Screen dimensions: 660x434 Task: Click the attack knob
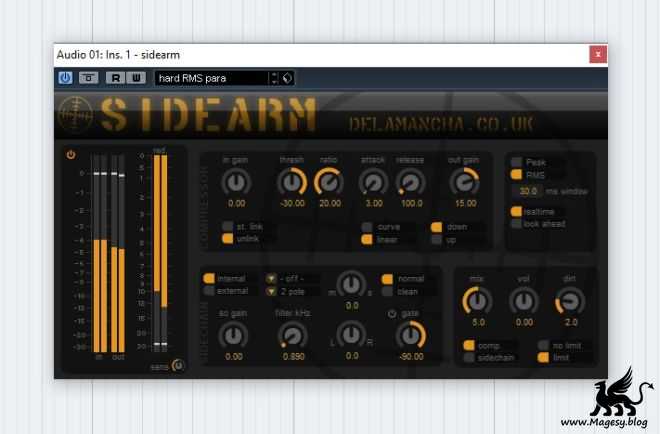coord(373,182)
